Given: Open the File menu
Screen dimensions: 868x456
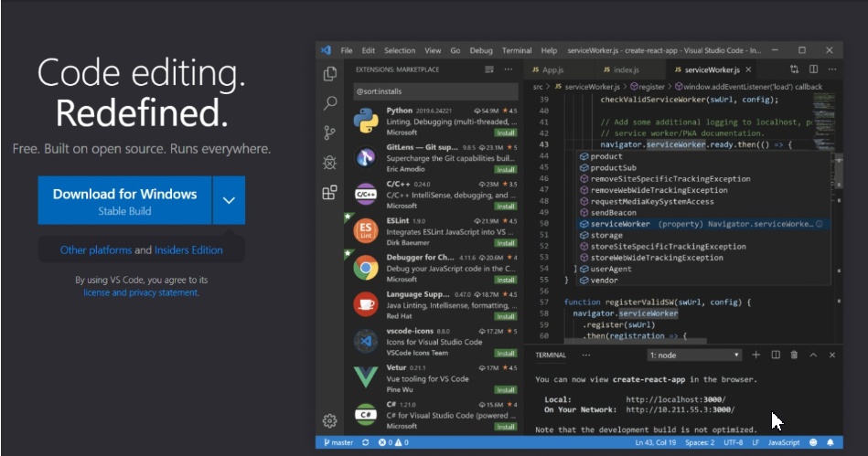Looking at the screenshot, I should pos(347,50).
